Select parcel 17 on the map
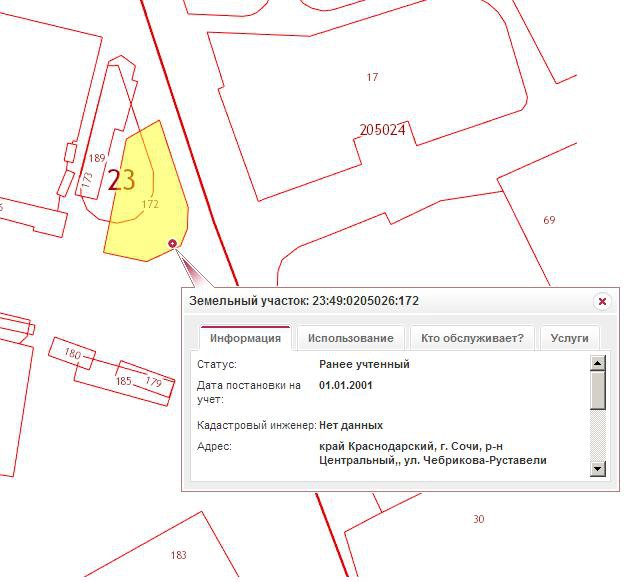The image size is (631, 582). coord(372,77)
